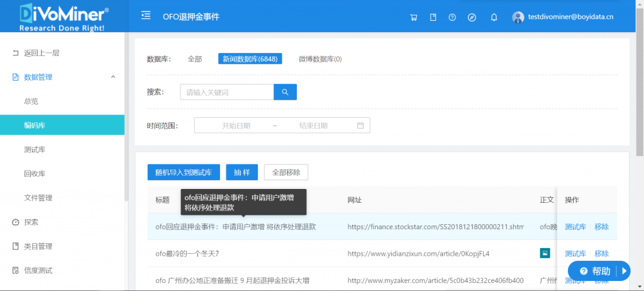Click the 探索 dashboard icon
Viewport: 644px width, 291px height.
[16, 222]
